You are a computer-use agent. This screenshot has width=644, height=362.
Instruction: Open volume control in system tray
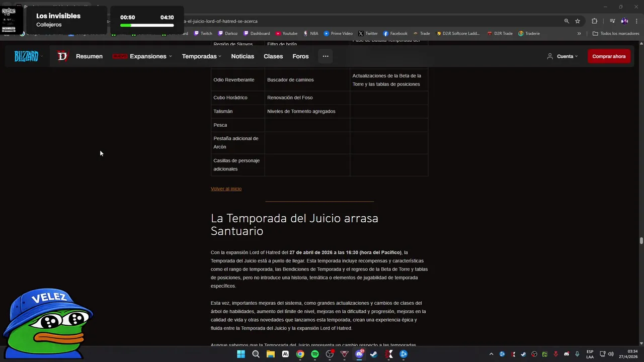pyautogui.click(x=612, y=354)
